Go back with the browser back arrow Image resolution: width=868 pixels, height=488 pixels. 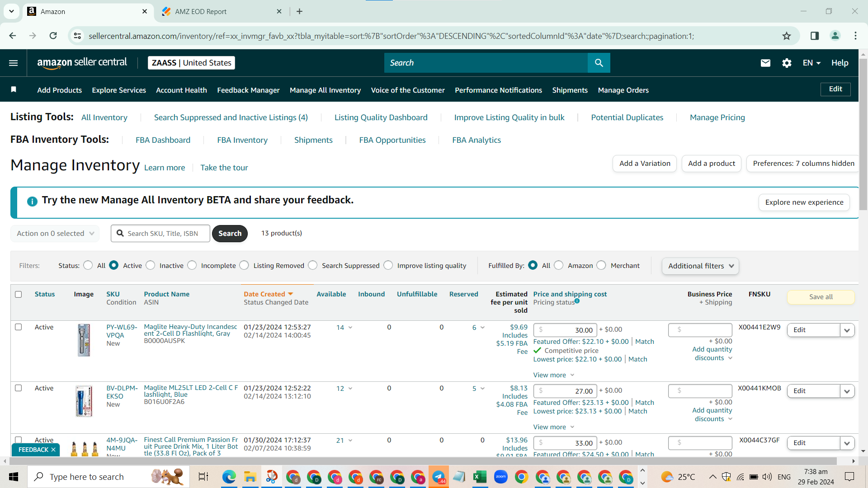(x=13, y=36)
